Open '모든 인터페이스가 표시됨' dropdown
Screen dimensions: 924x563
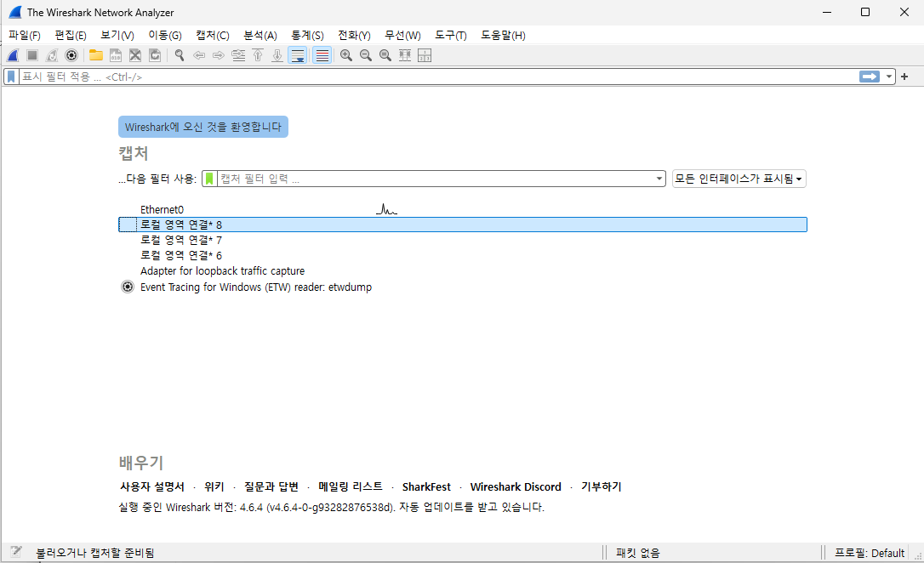(x=739, y=179)
